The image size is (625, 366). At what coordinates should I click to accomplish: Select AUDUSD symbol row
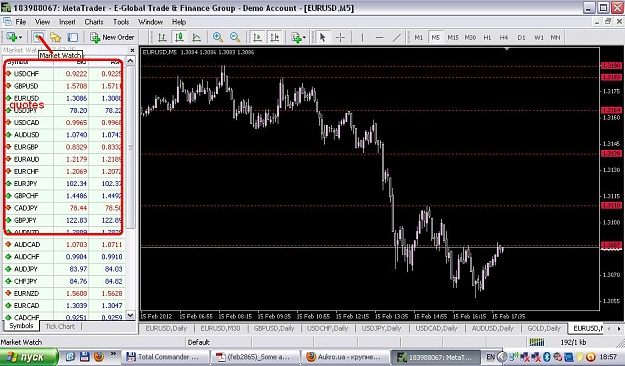[x=64, y=135]
